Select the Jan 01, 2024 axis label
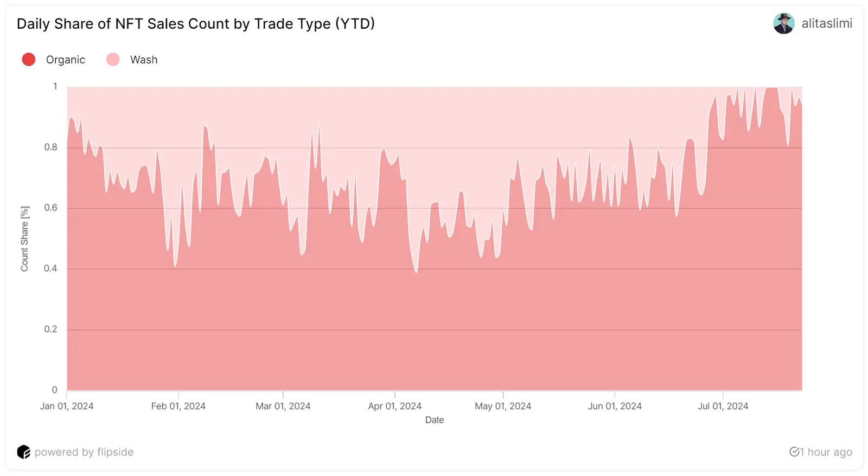The width and height of the screenshot is (868, 476). (67, 406)
